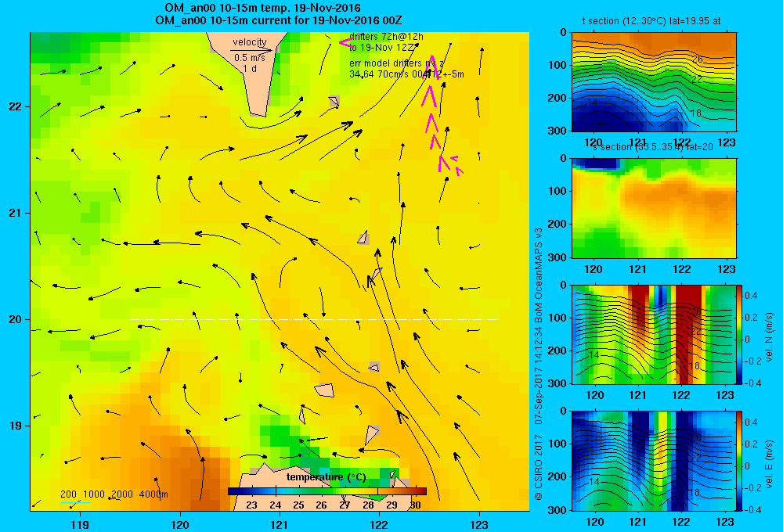Click the 25 tick on temperature color bar
783x532 pixels.
click(x=298, y=505)
